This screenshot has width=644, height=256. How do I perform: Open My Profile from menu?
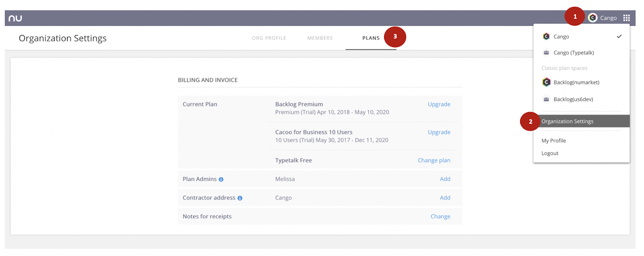pyautogui.click(x=553, y=141)
